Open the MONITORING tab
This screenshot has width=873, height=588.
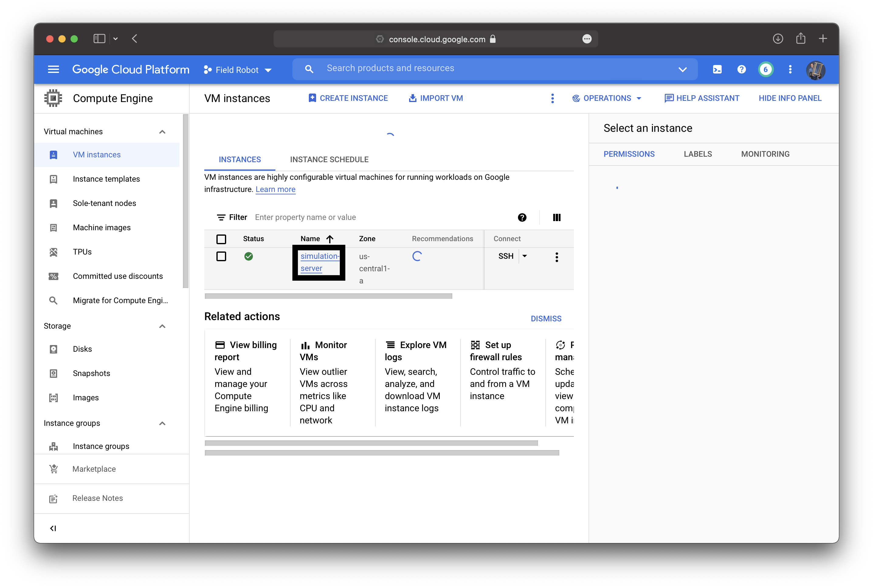click(765, 154)
